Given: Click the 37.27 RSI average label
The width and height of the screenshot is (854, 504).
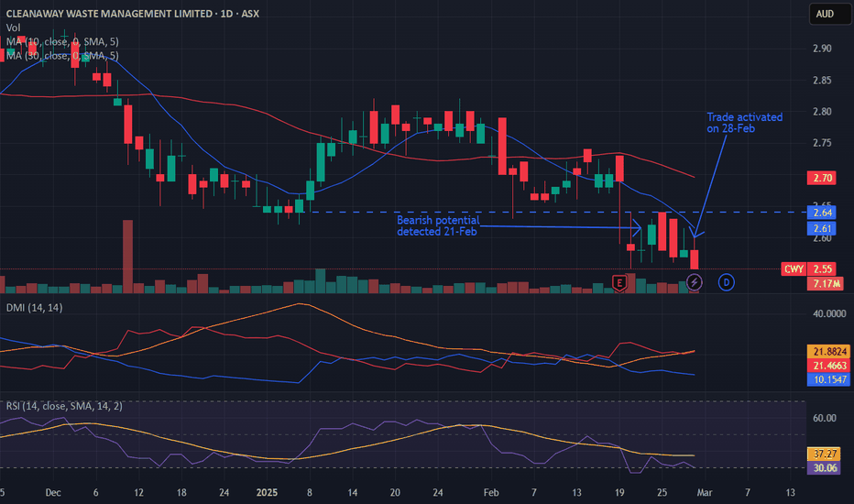Looking at the screenshot, I should tap(825, 454).
